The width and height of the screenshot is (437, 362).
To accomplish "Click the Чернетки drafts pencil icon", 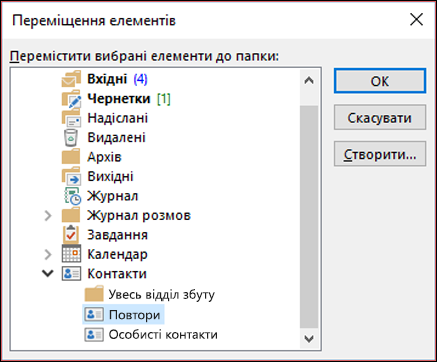I will pyautogui.click(x=71, y=99).
